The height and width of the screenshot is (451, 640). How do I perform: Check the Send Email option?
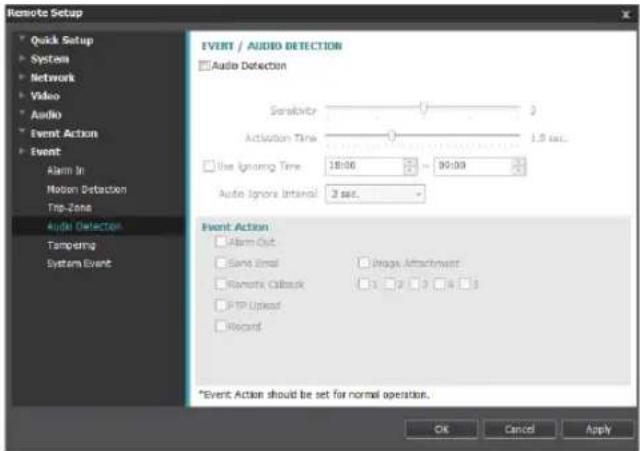(x=220, y=263)
